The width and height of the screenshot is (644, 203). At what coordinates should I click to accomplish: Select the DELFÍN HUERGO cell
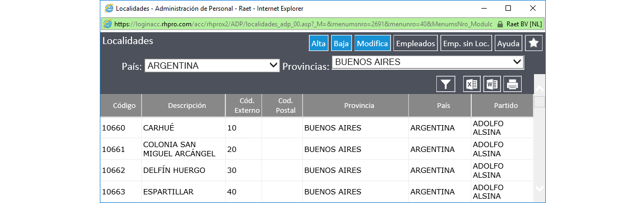[183, 170]
